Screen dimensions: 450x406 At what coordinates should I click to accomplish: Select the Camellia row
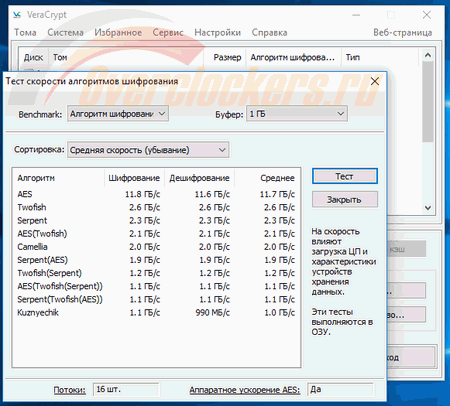(156, 247)
